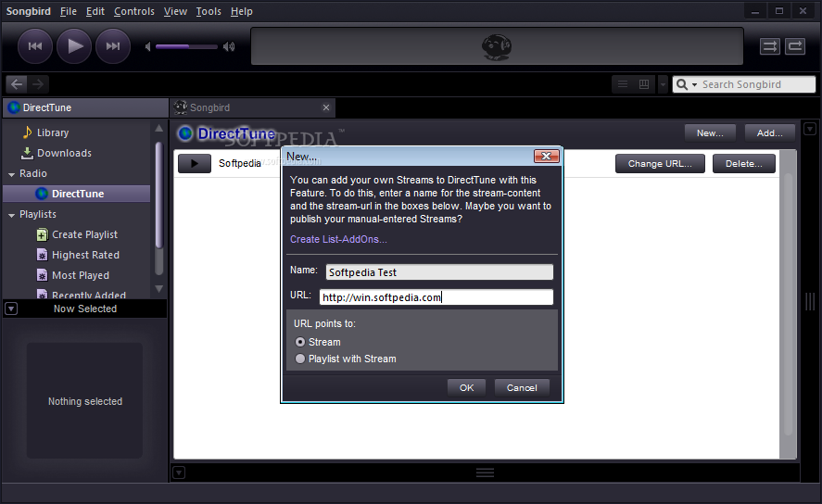822x504 pixels.
Task: Confirm the dialog with OK
Action: [x=466, y=387]
